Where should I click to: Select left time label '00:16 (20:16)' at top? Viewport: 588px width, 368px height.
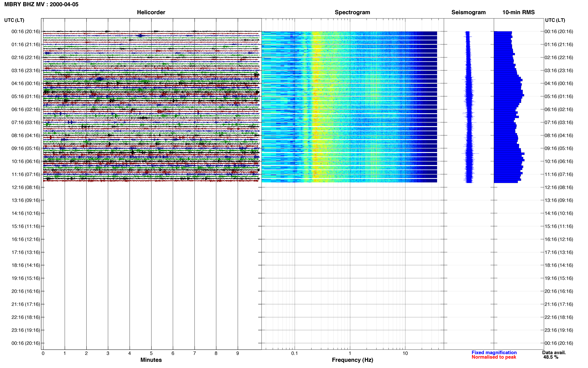pyautogui.click(x=26, y=31)
